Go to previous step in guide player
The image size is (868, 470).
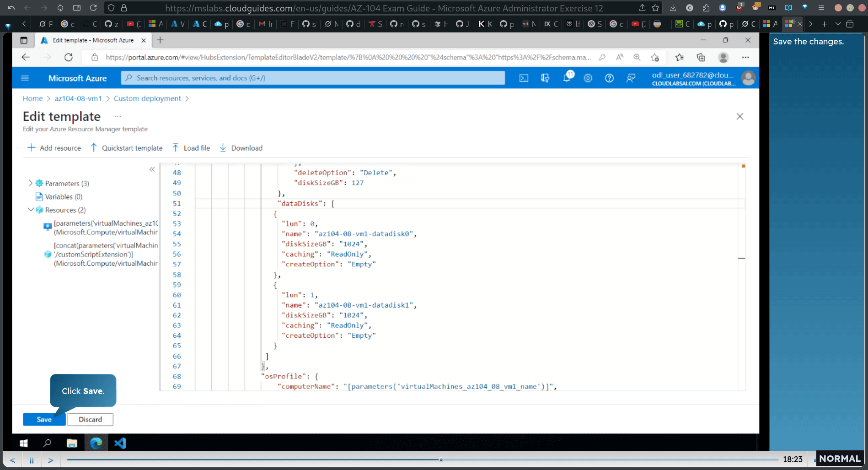[x=12, y=460]
